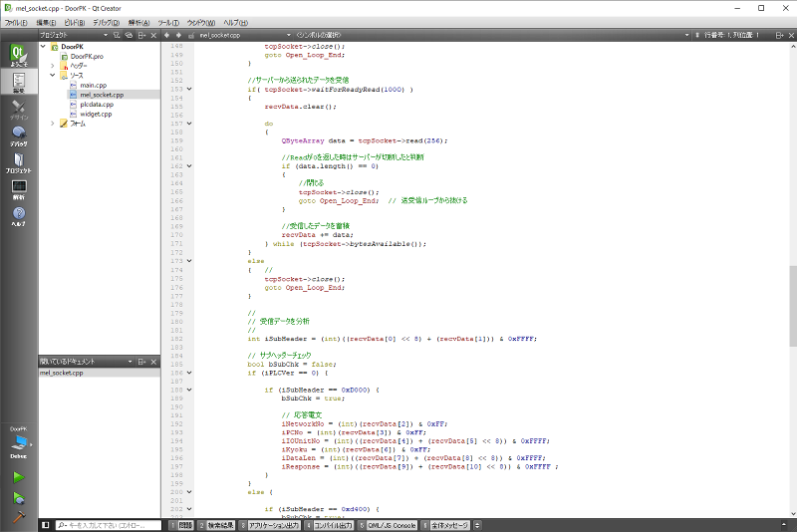This screenshot has height=532, width=797.
Task: Expand the ヘッダー folder in project tree
Action: pyautogui.click(x=53, y=66)
